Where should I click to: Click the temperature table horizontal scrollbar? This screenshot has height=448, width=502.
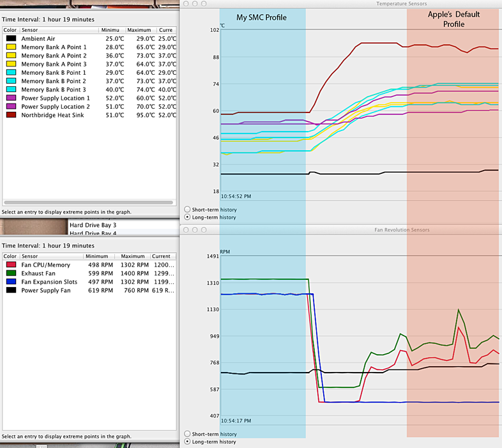click(88, 202)
